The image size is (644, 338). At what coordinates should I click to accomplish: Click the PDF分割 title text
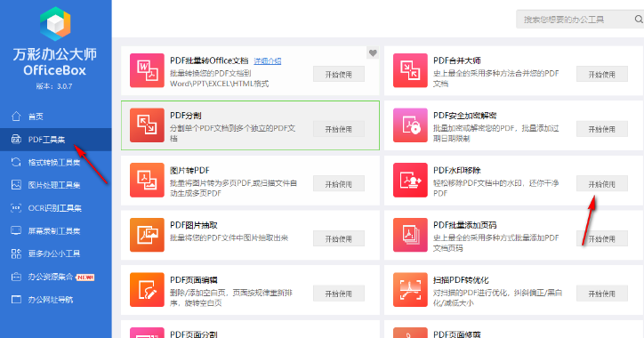pos(186,116)
